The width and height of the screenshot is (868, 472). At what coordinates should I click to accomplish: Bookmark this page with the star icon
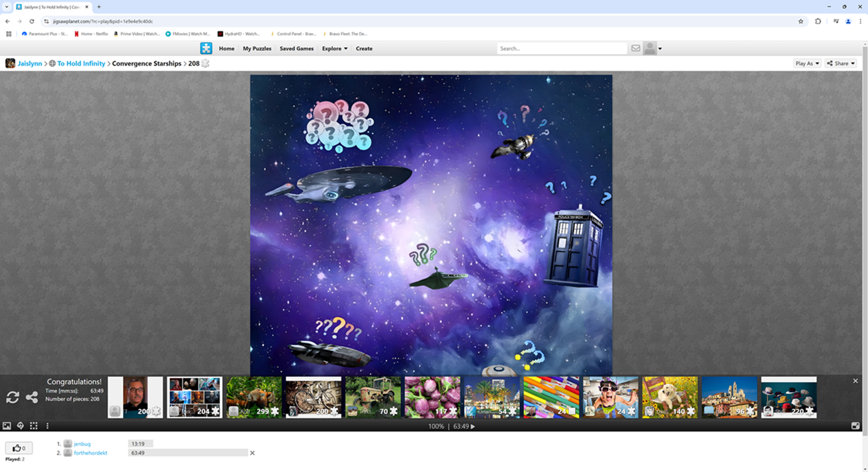[x=801, y=21]
